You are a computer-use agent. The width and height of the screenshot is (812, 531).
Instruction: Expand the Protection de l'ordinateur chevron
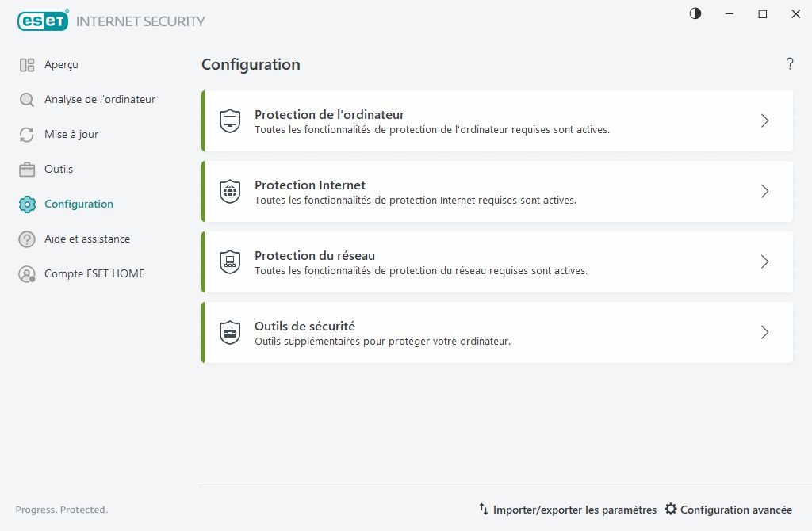pyautogui.click(x=764, y=120)
